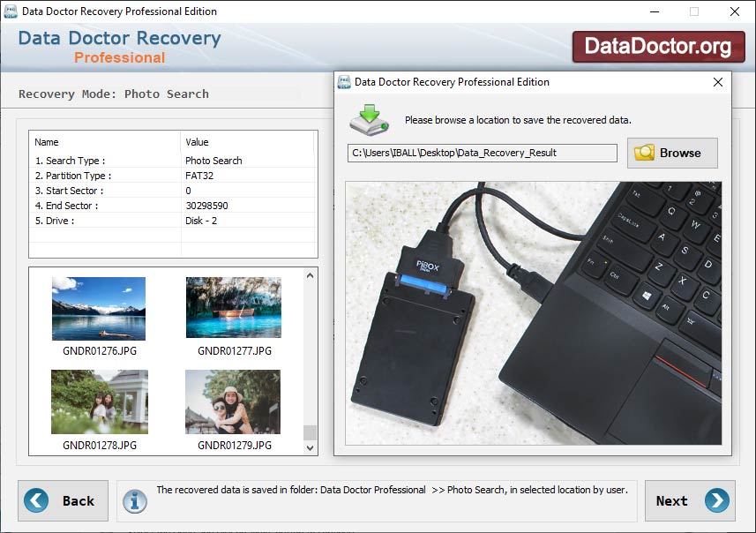Click the Data Doctor icon in main title bar
The width and height of the screenshot is (756, 533).
(11, 11)
